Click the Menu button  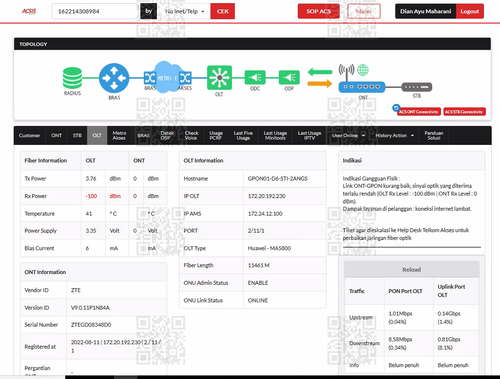coord(364,11)
